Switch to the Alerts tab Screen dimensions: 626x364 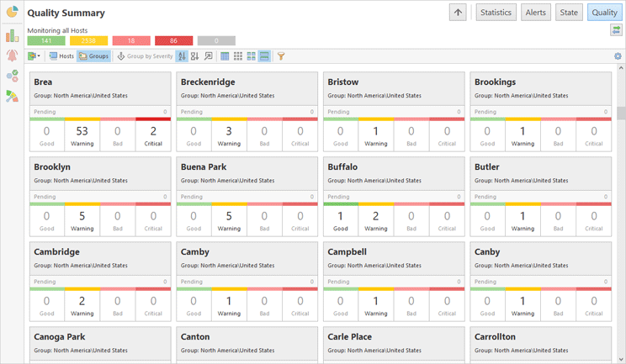pos(535,13)
